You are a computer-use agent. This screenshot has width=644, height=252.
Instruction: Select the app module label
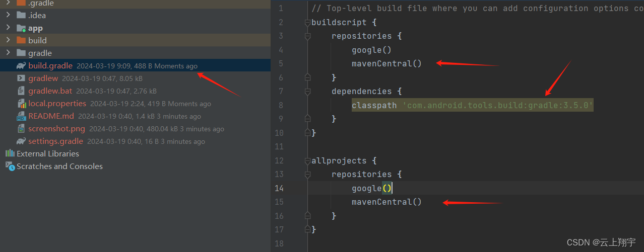[35, 28]
